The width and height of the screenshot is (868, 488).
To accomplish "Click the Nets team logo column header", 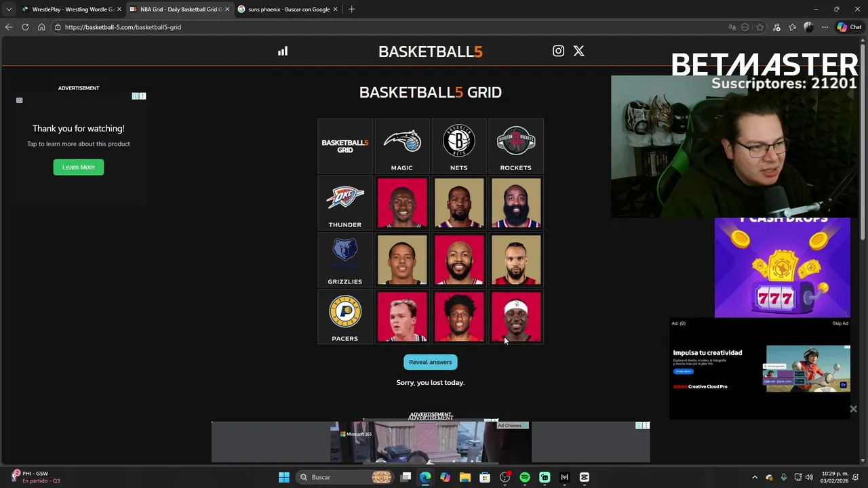I will 459,146.
